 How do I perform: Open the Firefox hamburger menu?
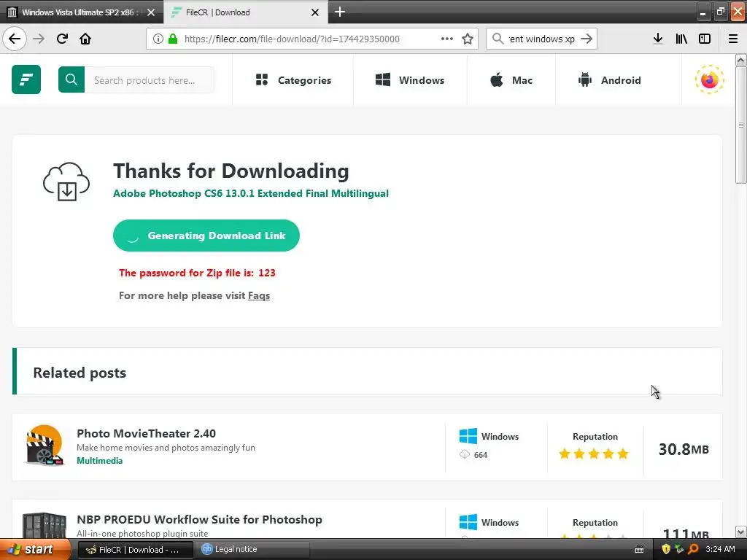coord(732,39)
